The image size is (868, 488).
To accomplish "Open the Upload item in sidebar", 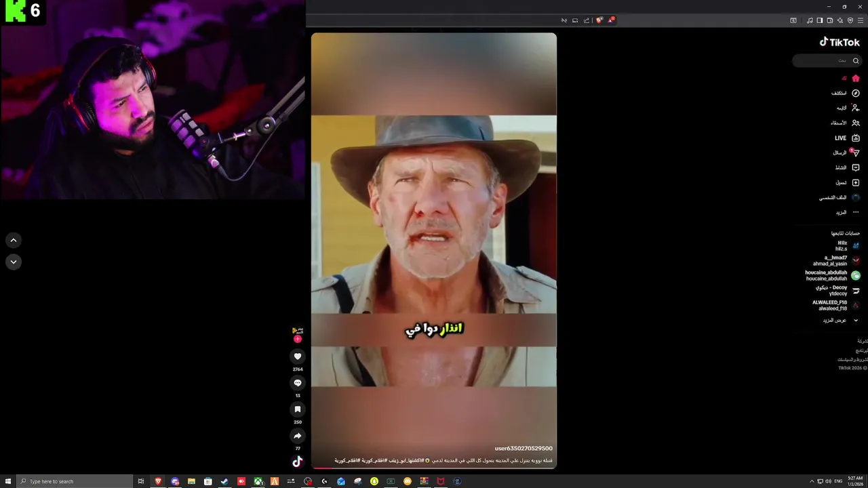I will 848,182.
